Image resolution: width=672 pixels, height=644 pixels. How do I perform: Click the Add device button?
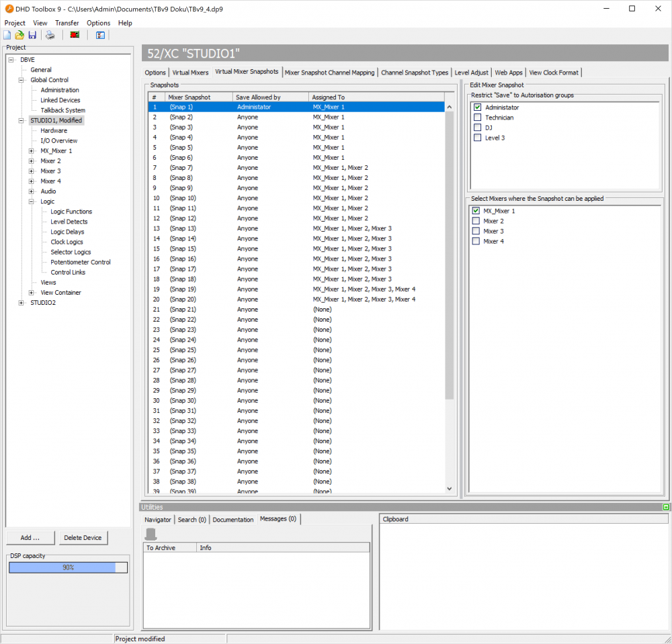(x=30, y=537)
